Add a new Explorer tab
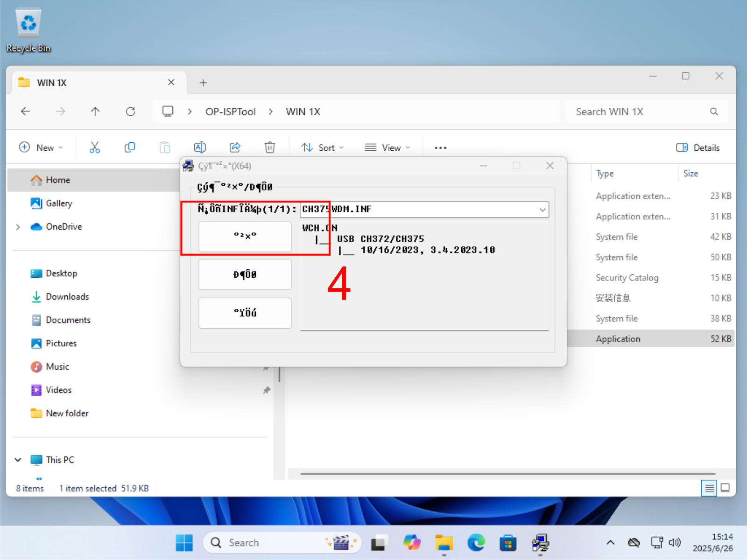Image resolution: width=747 pixels, height=560 pixels. [203, 83]
